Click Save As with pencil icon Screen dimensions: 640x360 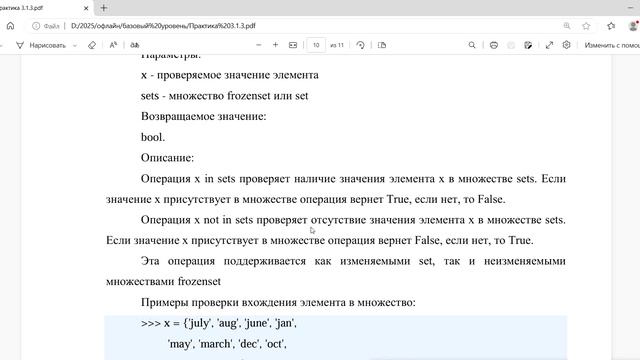click(x=528, y=45)
